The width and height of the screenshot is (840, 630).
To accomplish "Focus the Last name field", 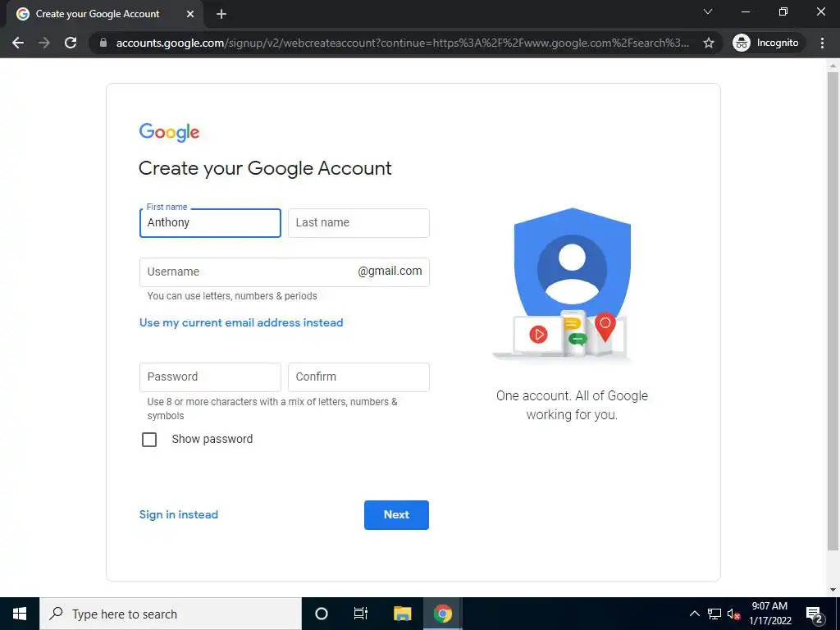I will coord(358,223).
